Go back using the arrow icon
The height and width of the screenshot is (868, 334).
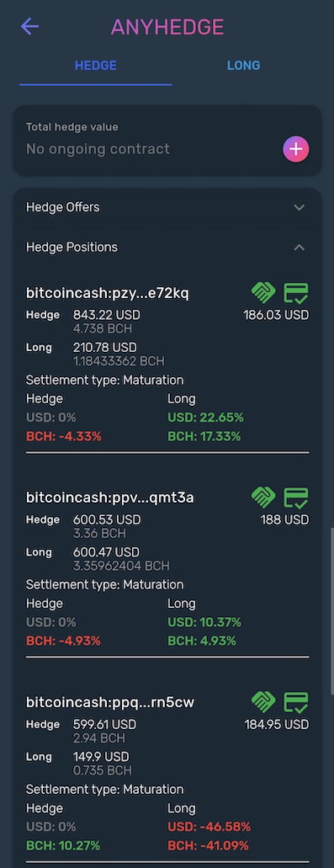pos(29,26)
